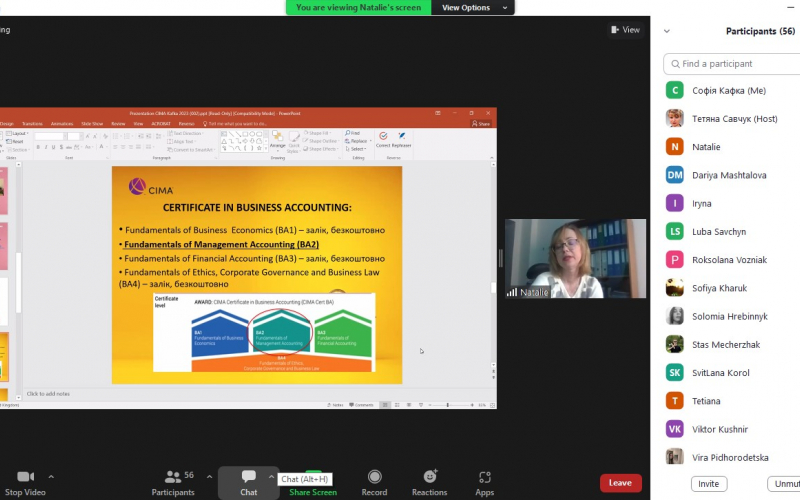Image resolution: width=800 pixels, height=500 pixels.
Task: Click Natalie's webcam video tile
Action: 576,259
